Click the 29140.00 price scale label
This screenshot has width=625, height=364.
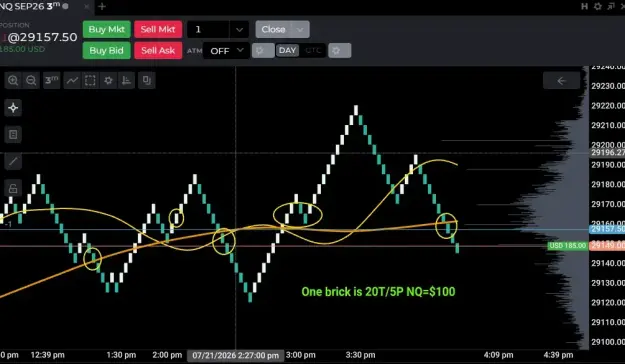608,263
